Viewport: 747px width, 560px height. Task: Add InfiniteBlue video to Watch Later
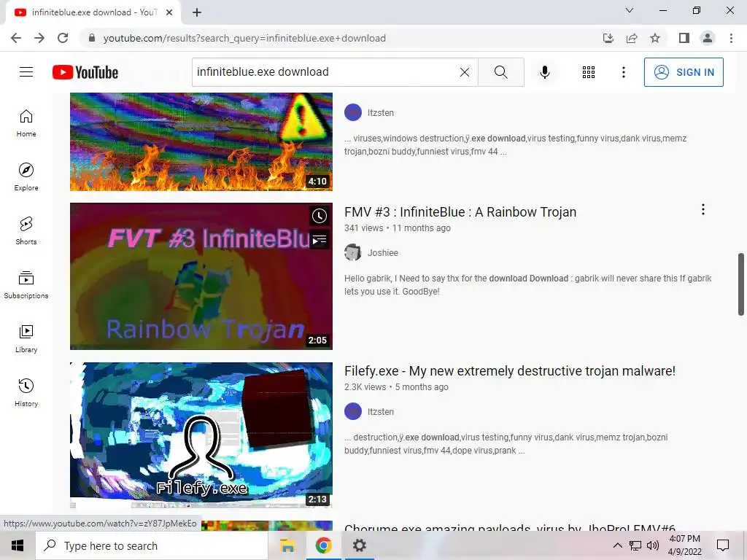pyautogui.click(x=320, y=216)
